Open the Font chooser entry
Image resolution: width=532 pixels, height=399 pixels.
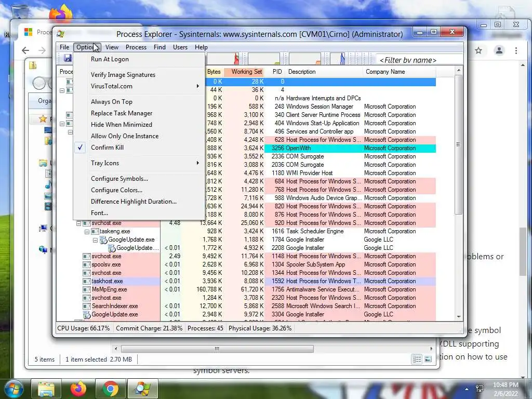(139, 213)
